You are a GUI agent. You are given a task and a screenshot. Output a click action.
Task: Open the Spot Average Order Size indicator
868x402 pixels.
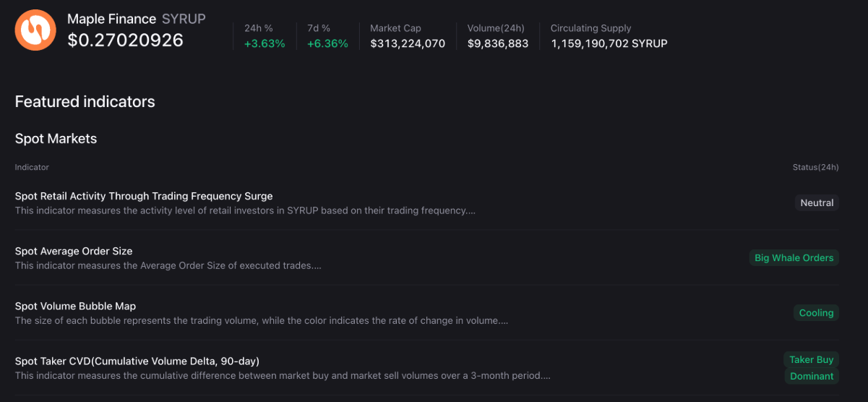74,251
